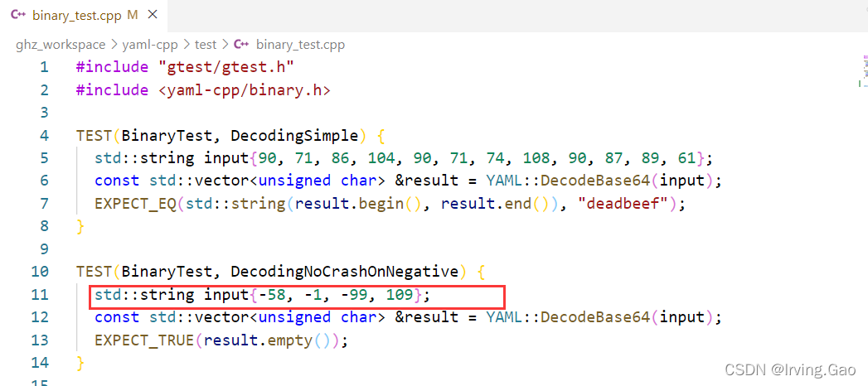The height and width of the screenshot is (386, 868).
Task: Click line number 4 in gutter
Action: (44, 136)
